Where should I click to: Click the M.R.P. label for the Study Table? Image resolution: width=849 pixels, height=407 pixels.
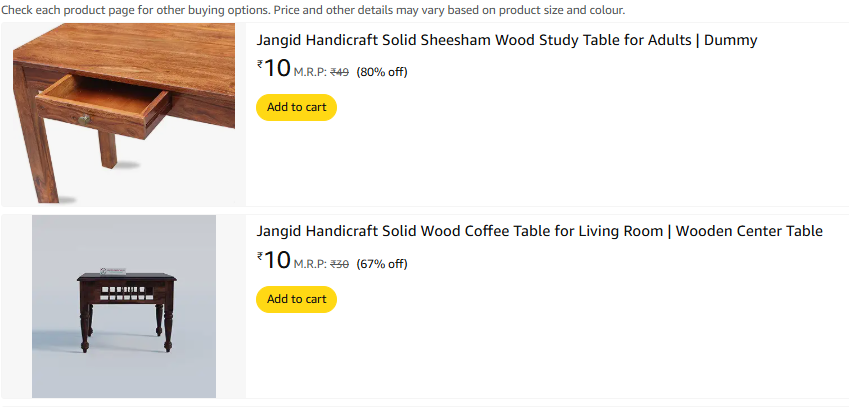310,72
